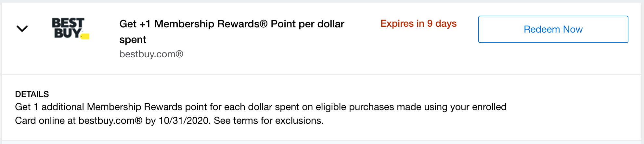This screenshot has width=644, height=144.
Task: Click "Point per dollar" in the offer title
Action: tap(307, 24)
